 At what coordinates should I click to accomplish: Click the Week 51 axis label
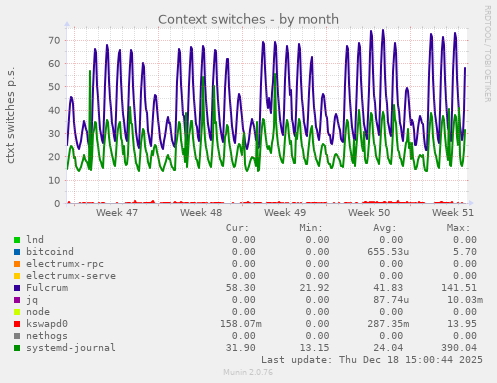pos(453,212)
